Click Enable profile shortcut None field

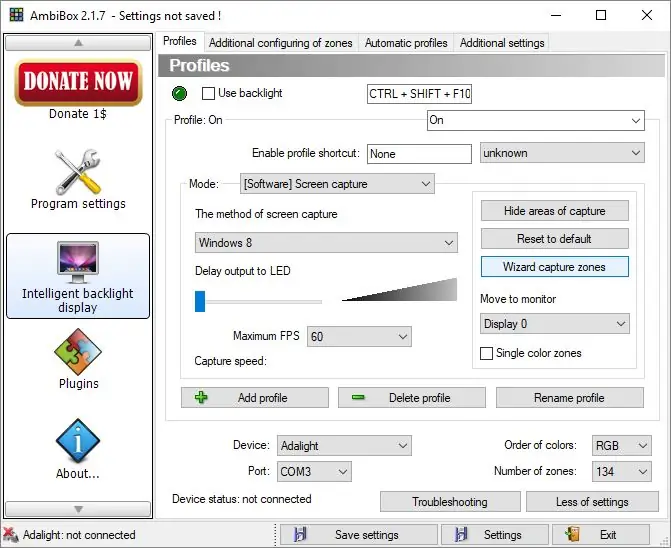pyautogui.click(x=419, y=154)
